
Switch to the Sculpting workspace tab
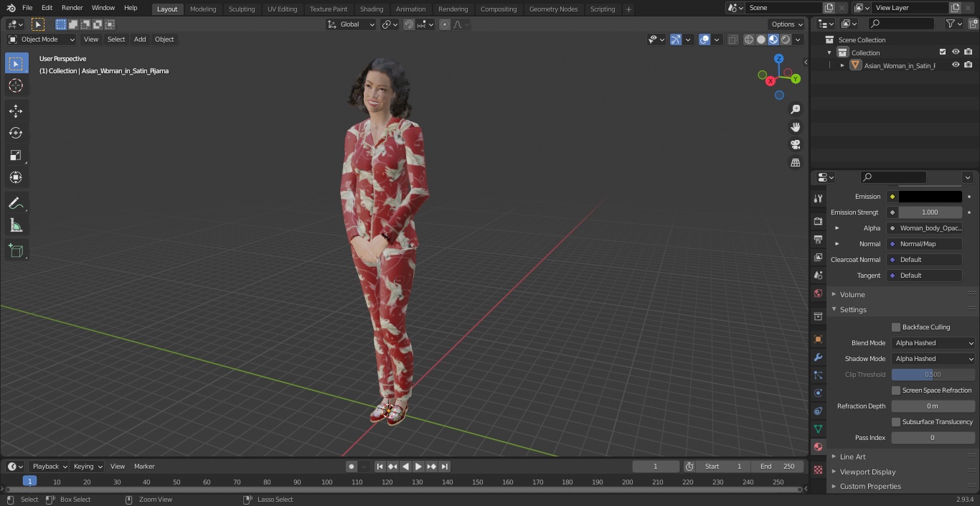point(242,9)
